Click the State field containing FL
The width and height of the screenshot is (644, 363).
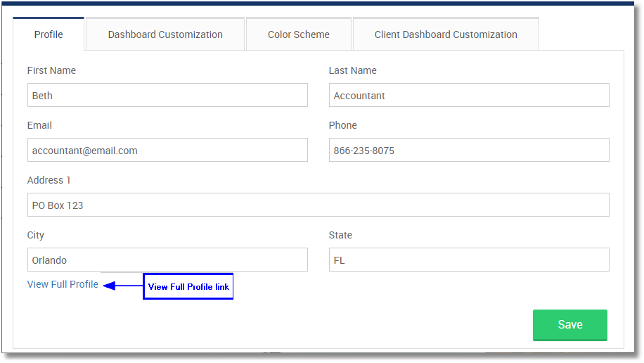tap(469, 260)
